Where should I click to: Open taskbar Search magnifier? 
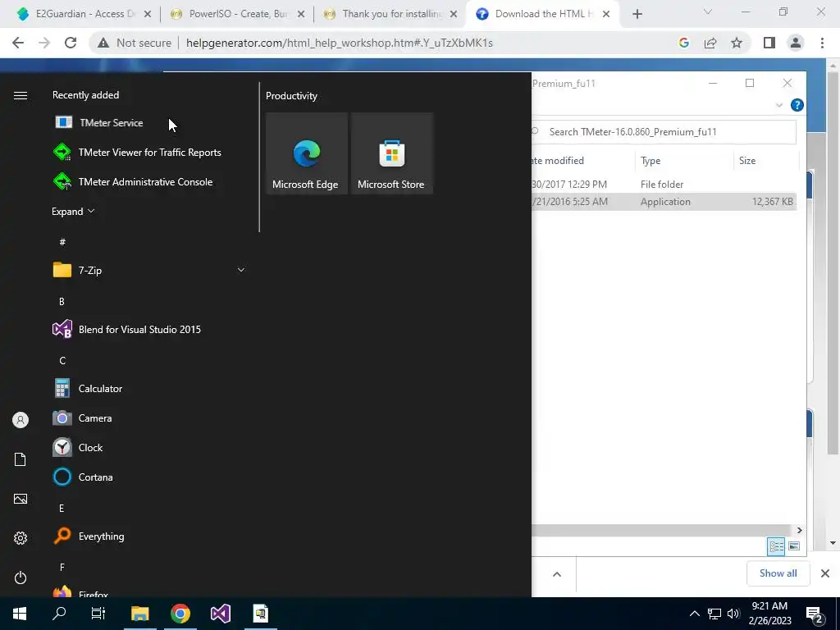click(x=59, y=614)
